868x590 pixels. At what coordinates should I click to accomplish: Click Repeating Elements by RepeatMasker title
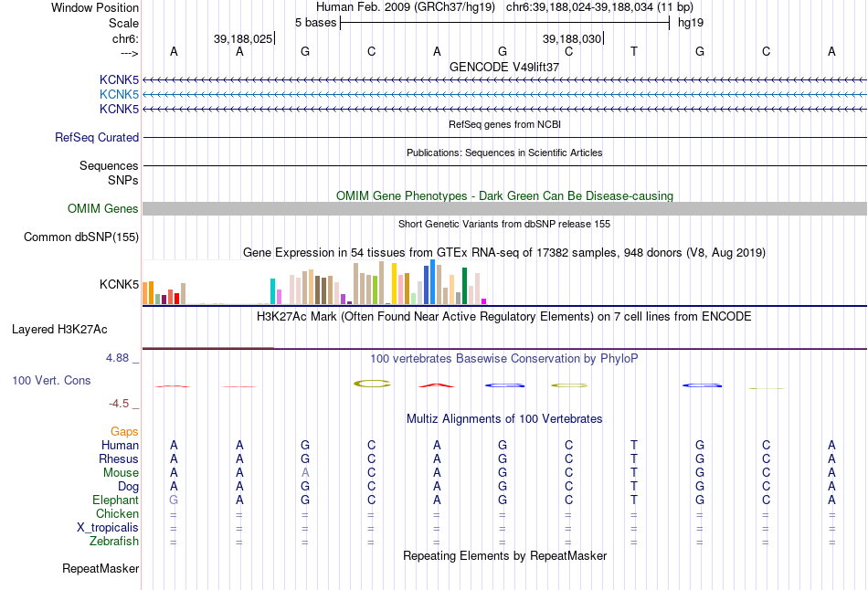(505, 555)
